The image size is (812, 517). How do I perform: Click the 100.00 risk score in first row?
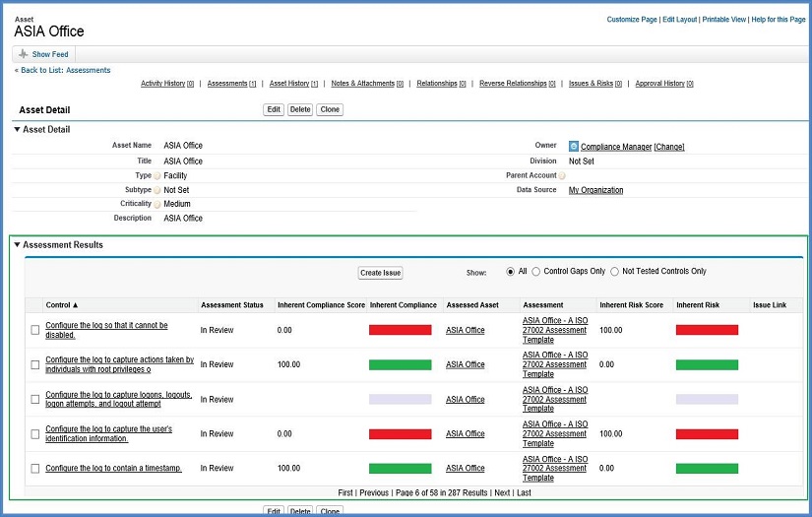611,330
